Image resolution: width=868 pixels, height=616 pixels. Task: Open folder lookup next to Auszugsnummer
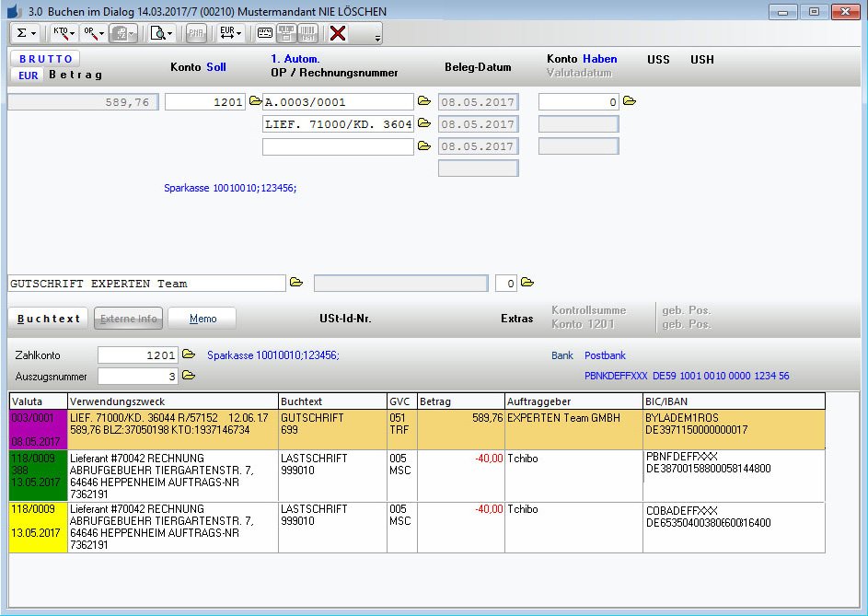[189, 376]
